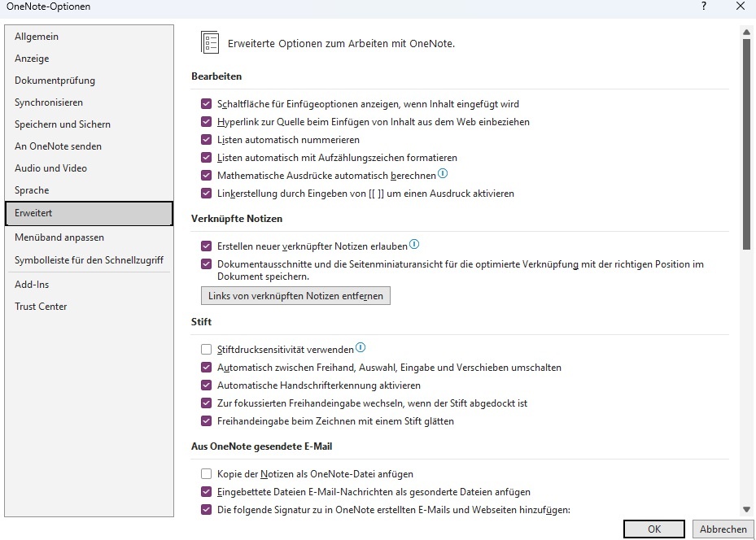This screenshot has height=540, width=756.
Task: Click the scrollbar down arrow
Action: [746, 509]
